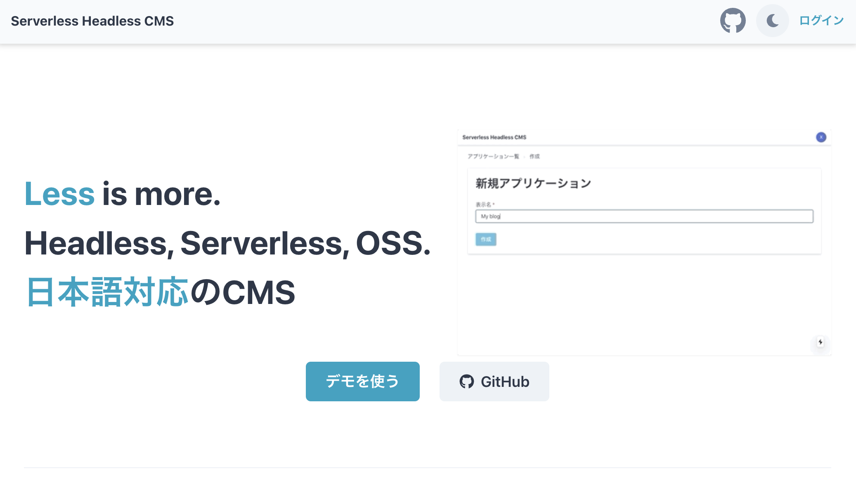
Task: Switch the site theme using the moon toggle
Action: pos(772,20)
